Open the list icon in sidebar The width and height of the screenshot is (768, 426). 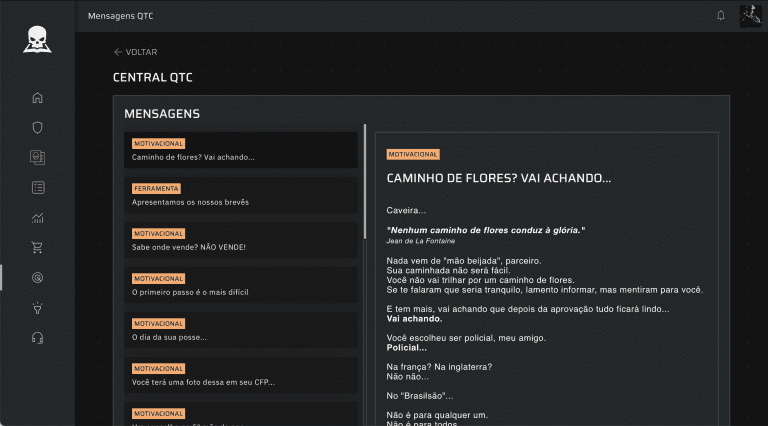click(38, 187)
